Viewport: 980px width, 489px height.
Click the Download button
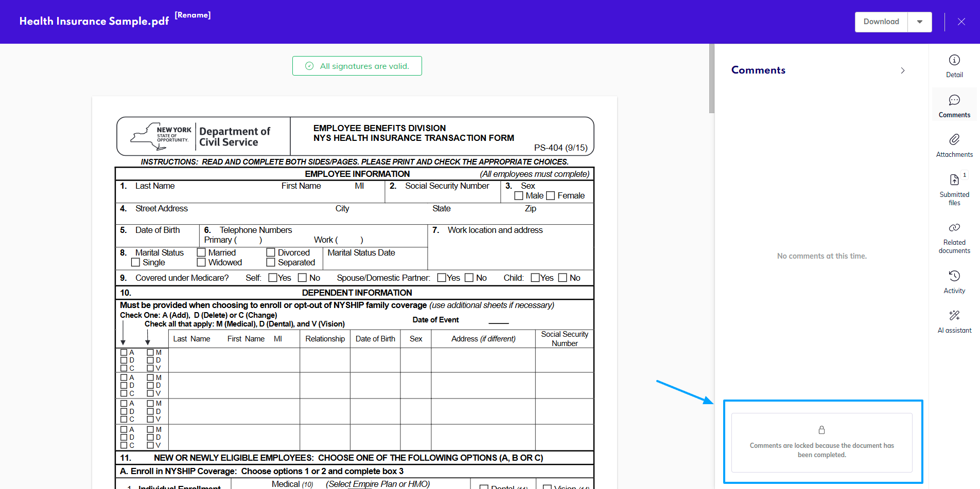click(x=881, y=22)
